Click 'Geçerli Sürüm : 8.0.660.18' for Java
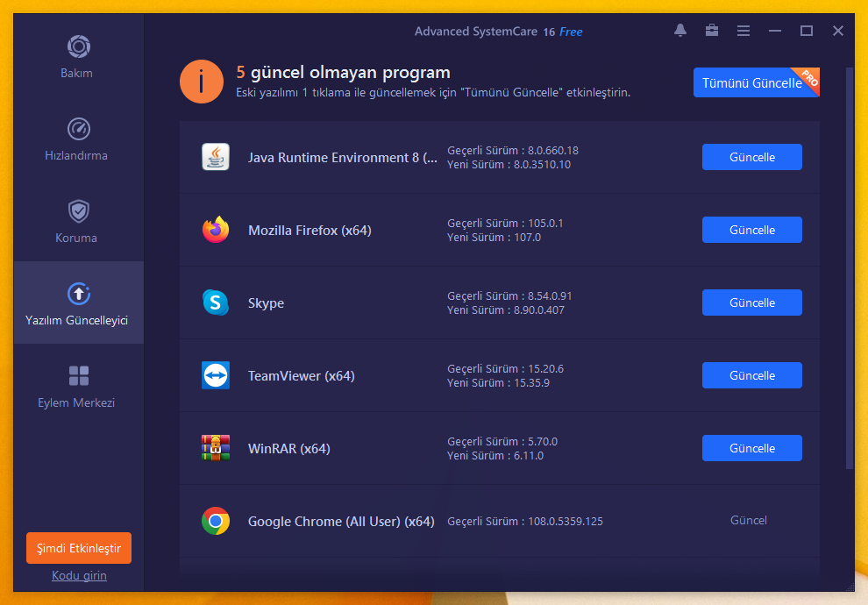The image size is (868, 605). (x=513, y=151)
